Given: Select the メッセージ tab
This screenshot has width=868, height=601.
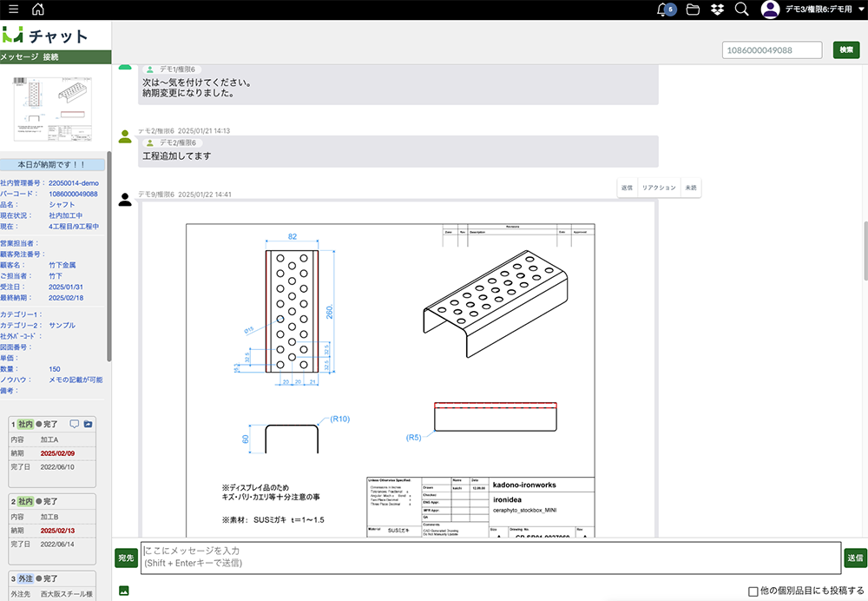Looking at the screenshot, I should pos(19,56).
